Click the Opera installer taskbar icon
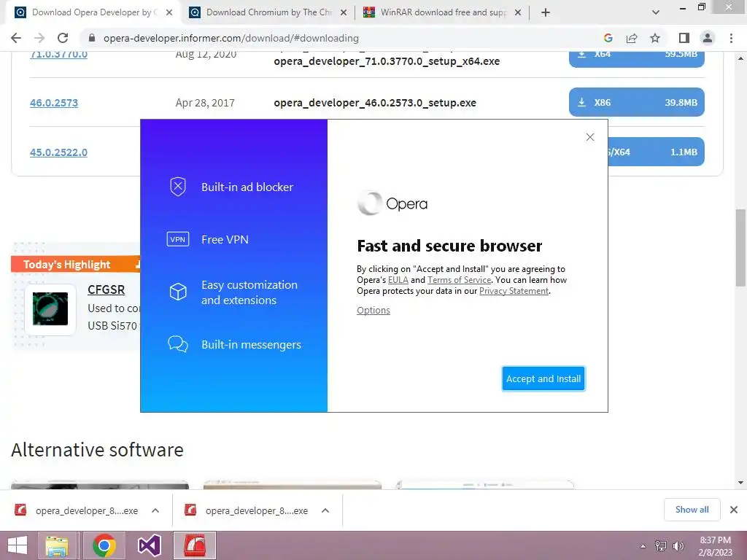Image resolution: width=747 pixels, height=560 pixels. click(x=195, y=545)
